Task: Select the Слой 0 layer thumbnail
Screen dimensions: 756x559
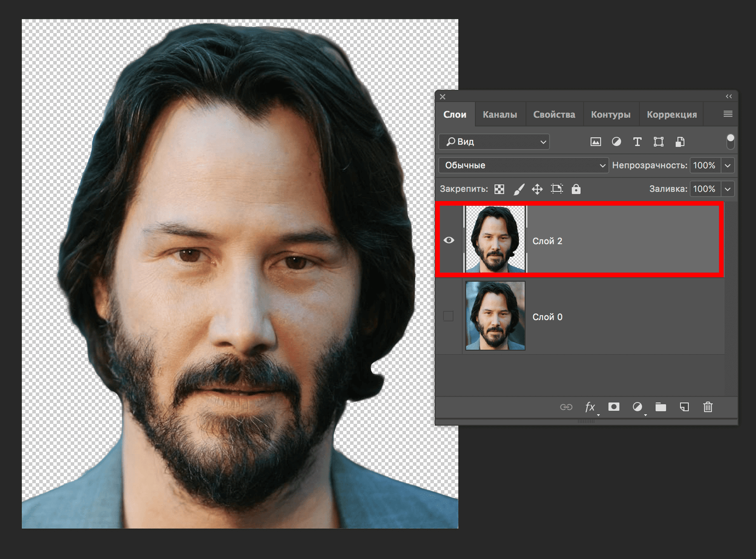Action: click(x=495, y=316)
